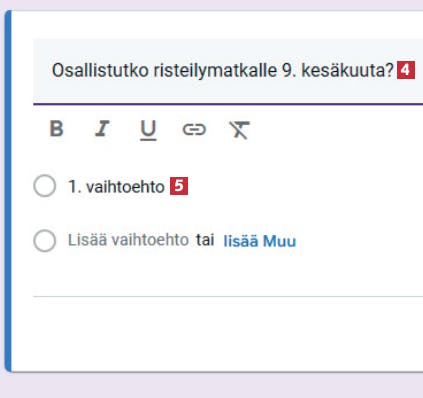Click the red number 5 badge
423x398 pixels.
click(x=179, y=186)
